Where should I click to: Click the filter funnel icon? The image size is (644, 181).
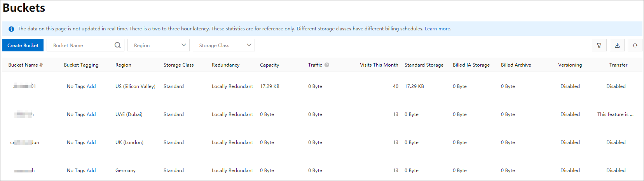[599, 46]
